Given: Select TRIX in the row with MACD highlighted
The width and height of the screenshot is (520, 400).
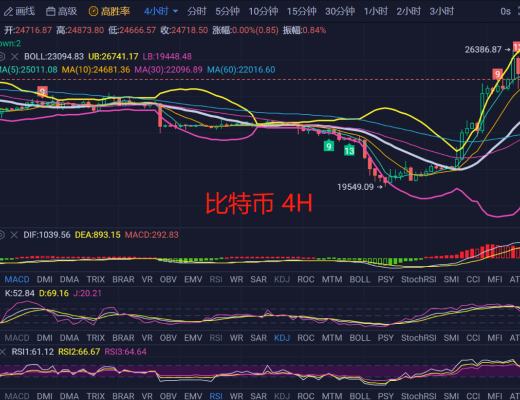Looking at the screenshot, I should coord(96,279).
